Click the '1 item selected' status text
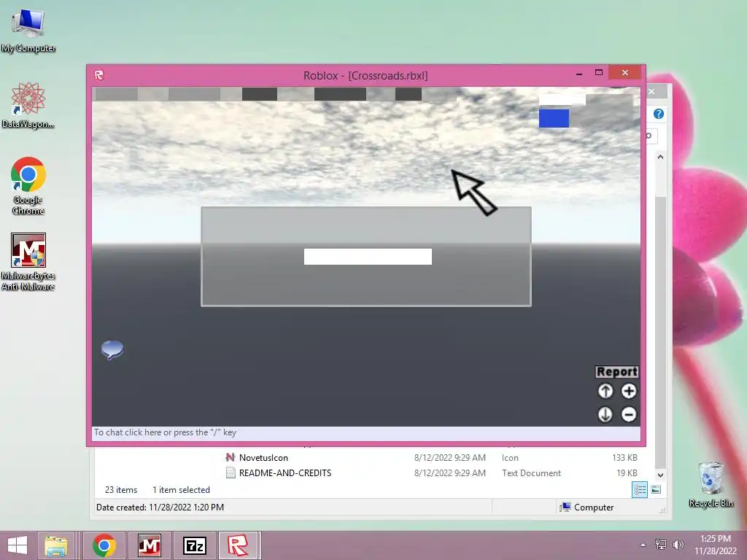This screenshot has height=560, width=747. (x=181, y=490)
